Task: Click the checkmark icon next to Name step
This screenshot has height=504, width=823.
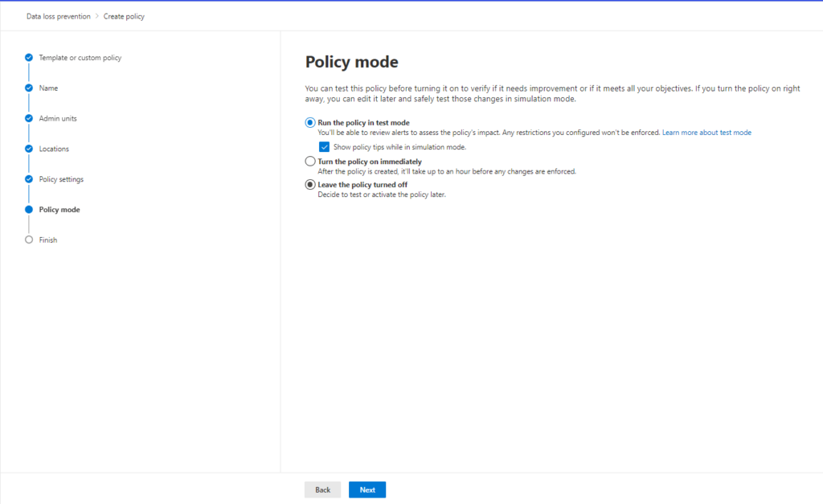Action: click(x=29, y=88)
